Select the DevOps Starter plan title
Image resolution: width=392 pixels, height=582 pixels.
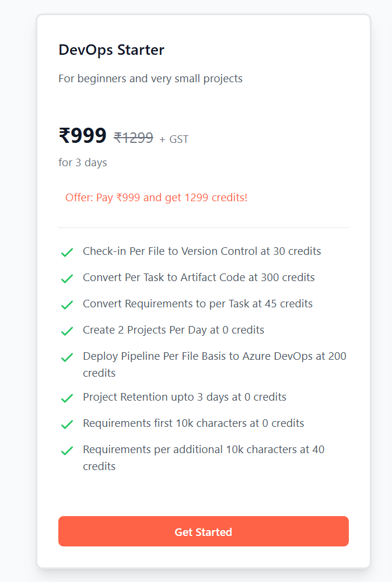111,50
